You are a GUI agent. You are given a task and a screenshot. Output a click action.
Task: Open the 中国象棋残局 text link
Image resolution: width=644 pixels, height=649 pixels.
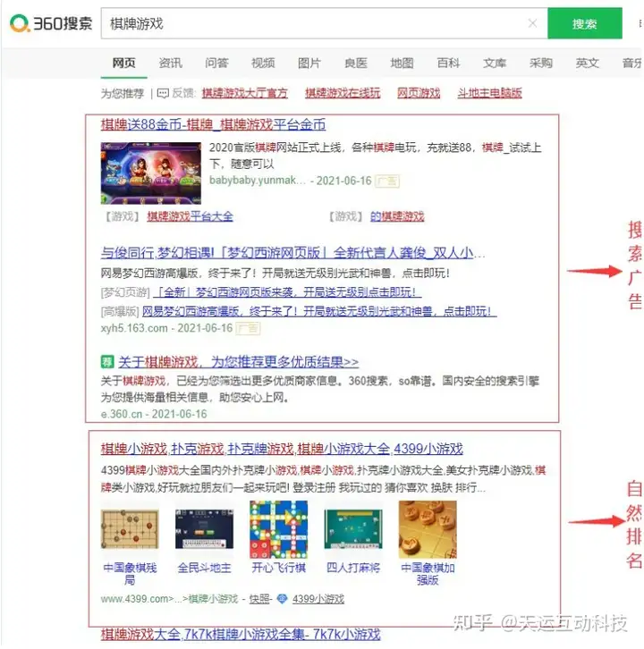tap(130, 573)
